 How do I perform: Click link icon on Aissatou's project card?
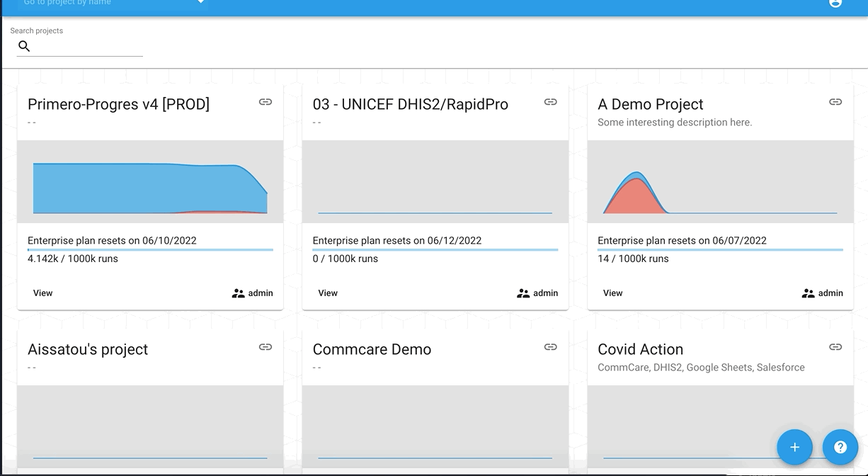click(265, 347)
